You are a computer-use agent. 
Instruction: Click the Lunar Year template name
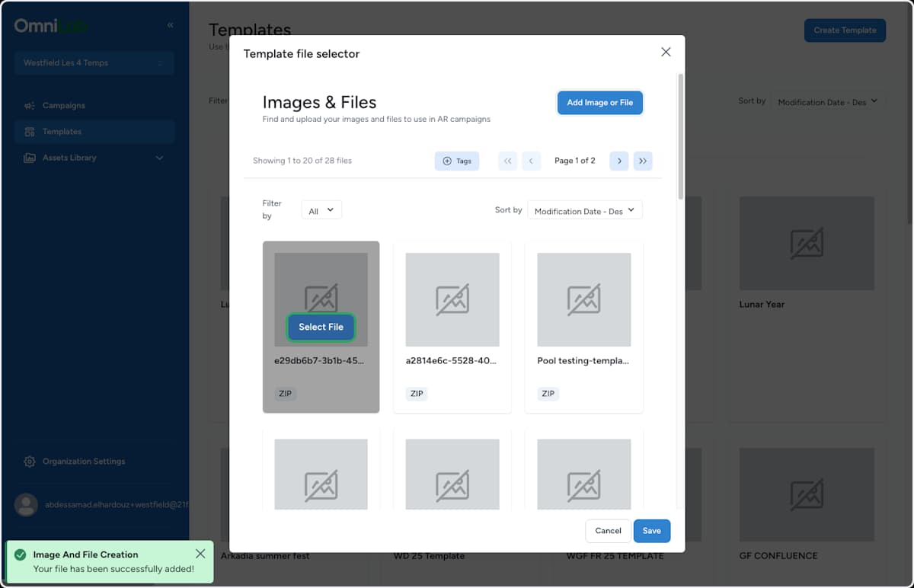click(x=762, y=304)
